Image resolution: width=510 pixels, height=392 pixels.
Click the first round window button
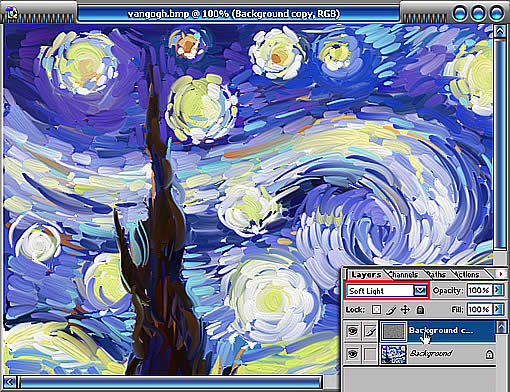[x=460, y=13]
